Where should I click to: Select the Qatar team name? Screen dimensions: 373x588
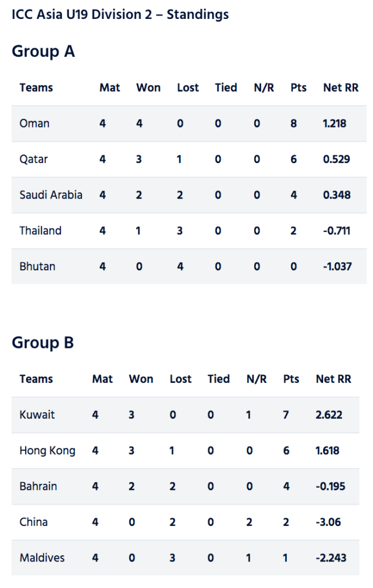pyautogui.click(x=34, y=160)
